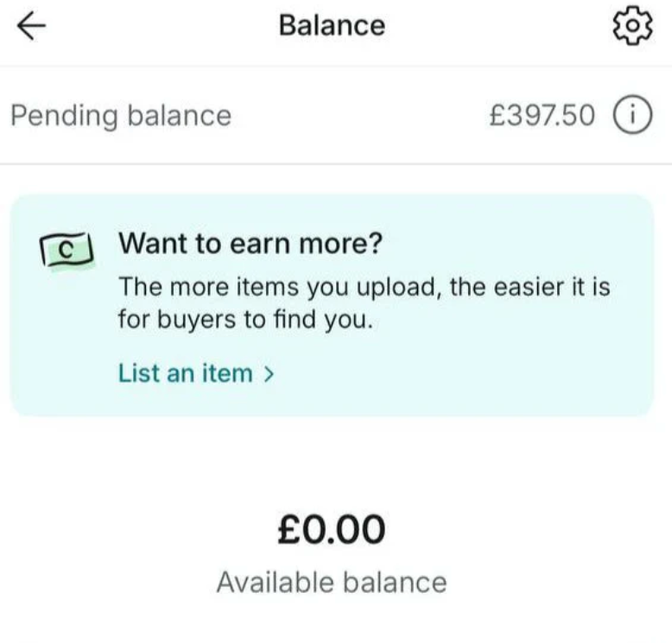This screenshot has width=672, height=643.
Task: Tap the back arrow in the header
Action: [30, 27]
